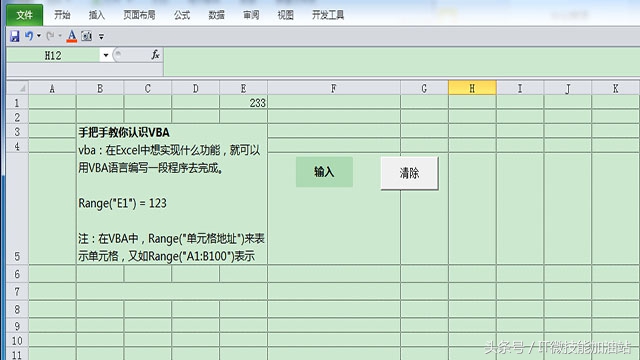The height and width of the screenshot is (360, 640).
Task: Switch to the 页面布局 ribbon tab
Action: [x=139, y=15]
